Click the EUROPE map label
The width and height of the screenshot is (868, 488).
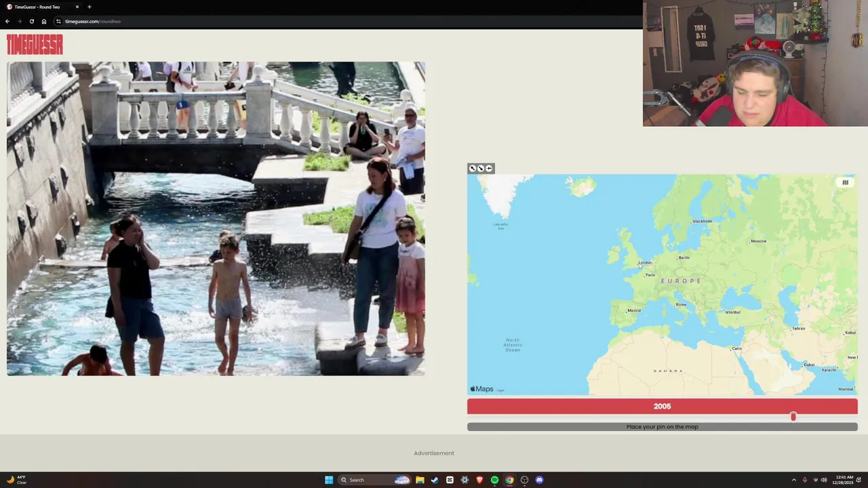pos(681,281)
